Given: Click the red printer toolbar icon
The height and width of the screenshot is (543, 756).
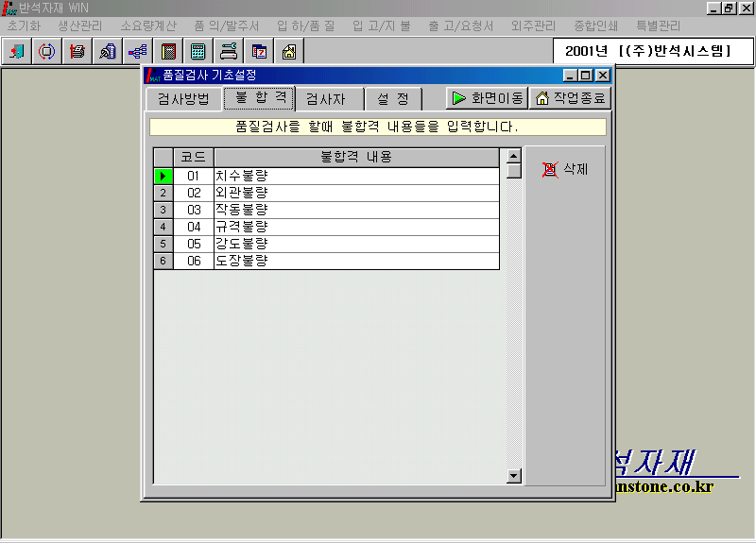Looking at the screenshot, I should pos(77,52).
